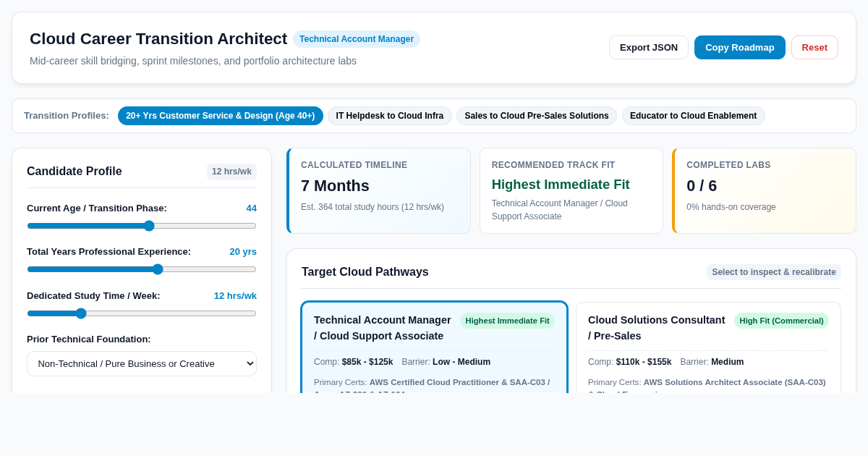The height and width of the screenshot is (456, 868).
Task: Switch to IT Helpdesk to Cloud Infra profile
Action: click(390, 116)
